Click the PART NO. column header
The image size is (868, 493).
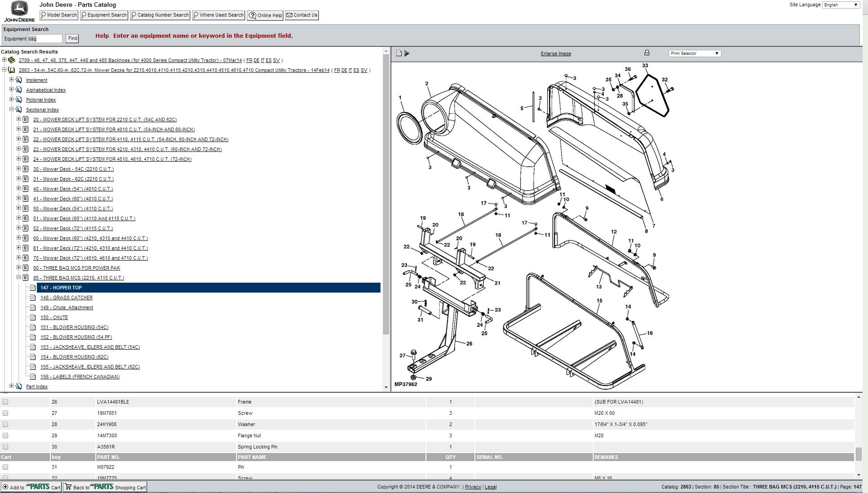(166, 457)
